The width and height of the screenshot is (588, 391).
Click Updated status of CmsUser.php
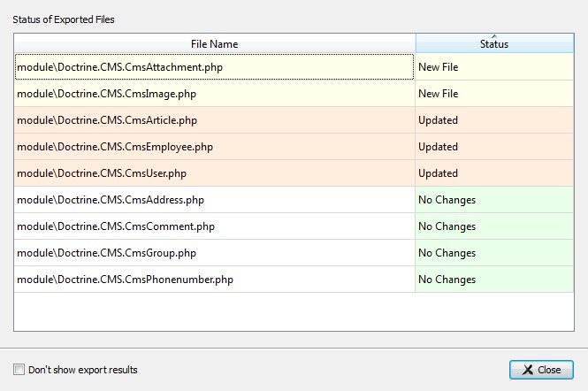[438, 173]
